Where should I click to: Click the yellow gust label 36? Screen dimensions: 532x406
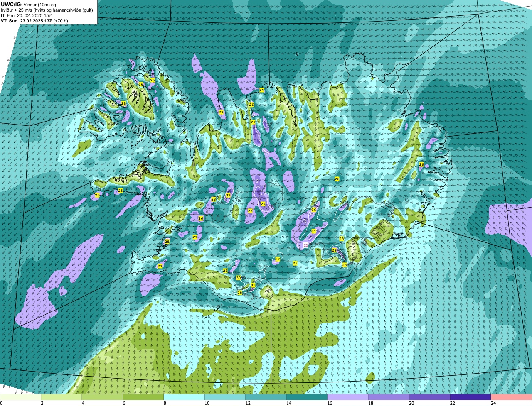tap(314, 210)
